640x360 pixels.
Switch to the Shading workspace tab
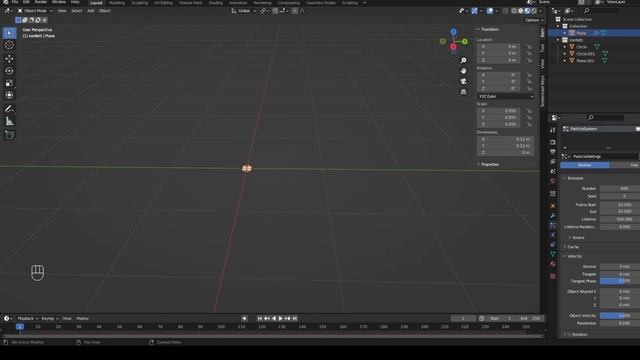[x=216, y=3]
